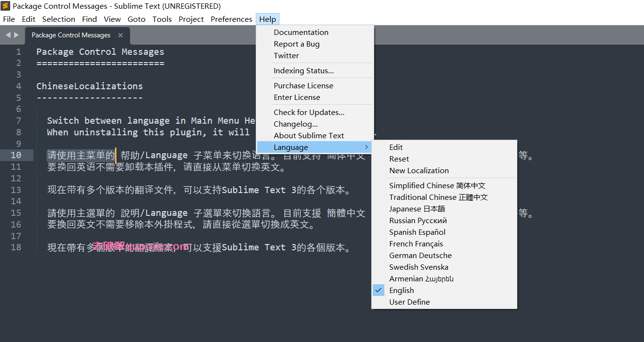
Task: Close the Help menu from menu bar
Action: pos(267,19)
